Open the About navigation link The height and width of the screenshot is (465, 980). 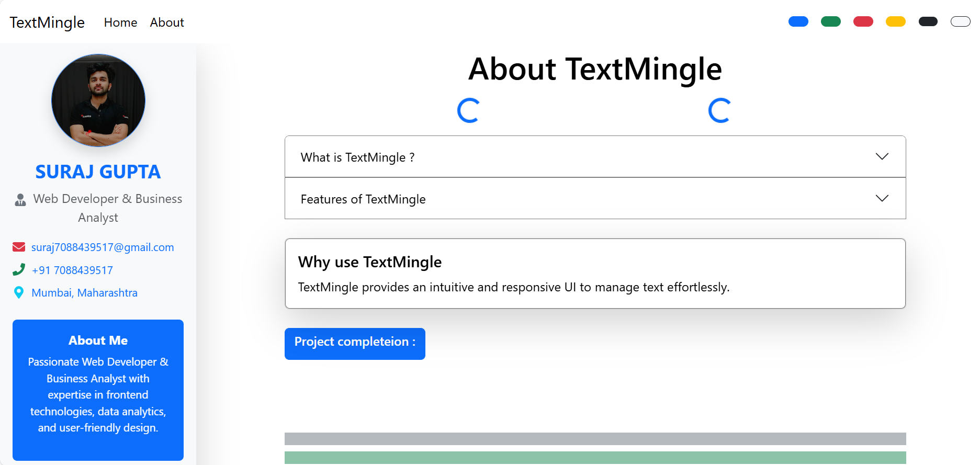pyautogui.click(x=167, y=22)
